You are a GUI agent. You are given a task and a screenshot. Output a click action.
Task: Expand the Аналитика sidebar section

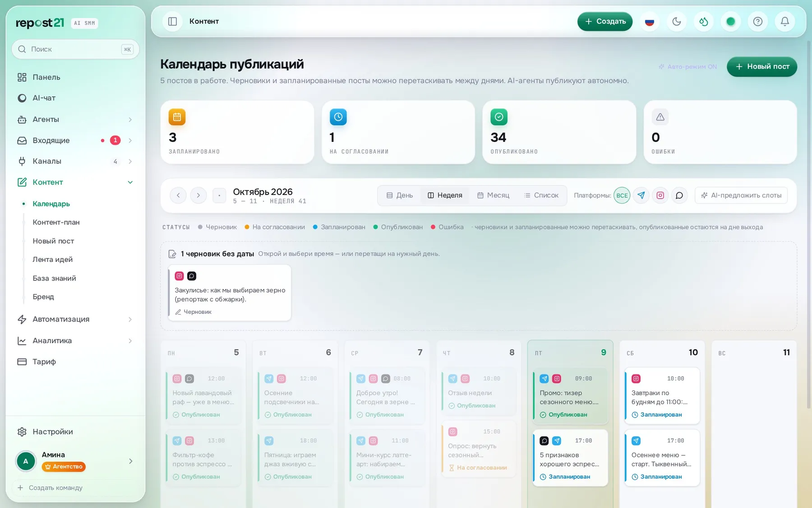pyautogui.click(x=75, y=340)
